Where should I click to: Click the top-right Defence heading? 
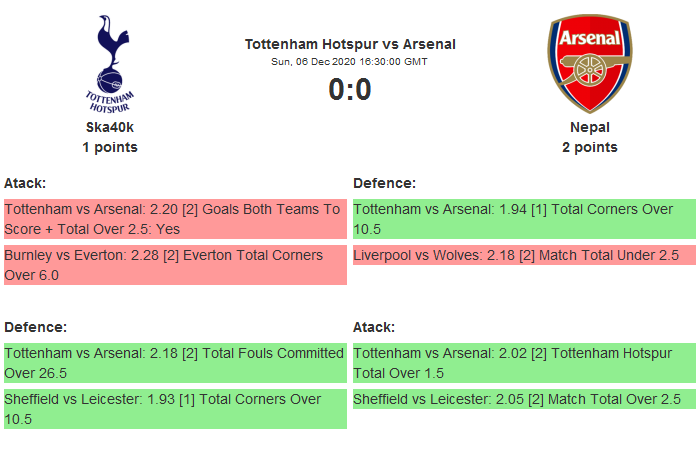point(384,183)
